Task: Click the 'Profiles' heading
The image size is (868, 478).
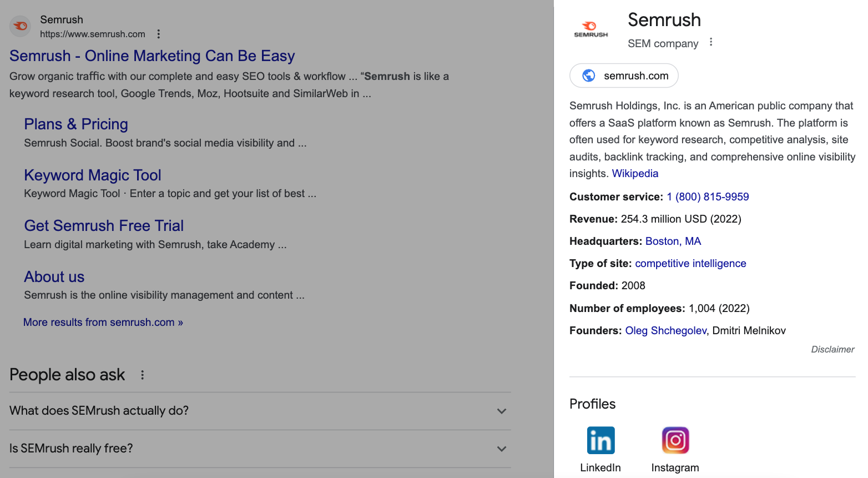Action: click(x=592, y=404)
